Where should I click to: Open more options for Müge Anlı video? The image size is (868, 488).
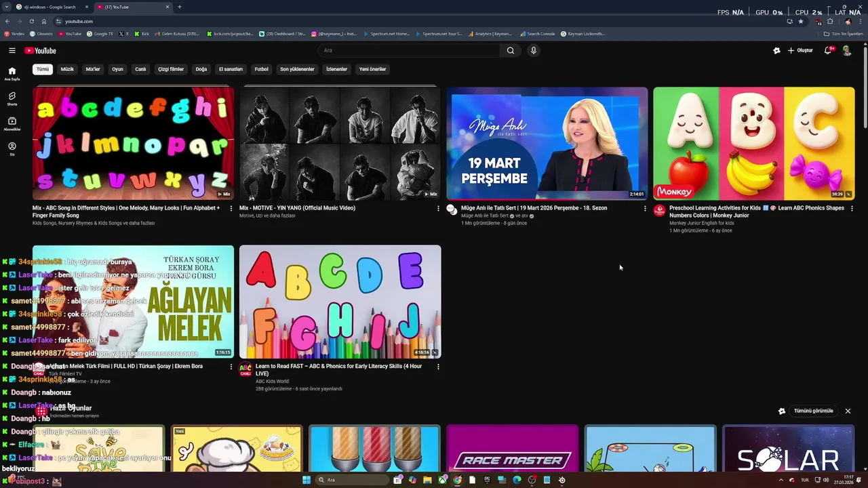644,209
